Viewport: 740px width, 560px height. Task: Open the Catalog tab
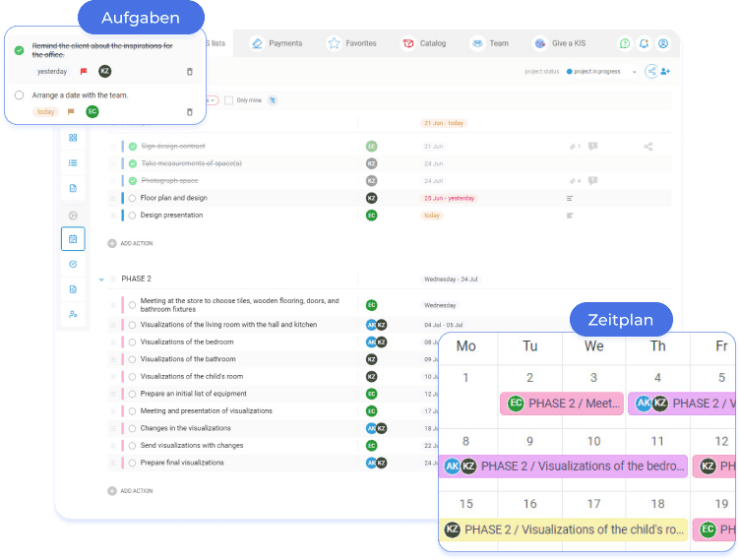coord(424,43)
